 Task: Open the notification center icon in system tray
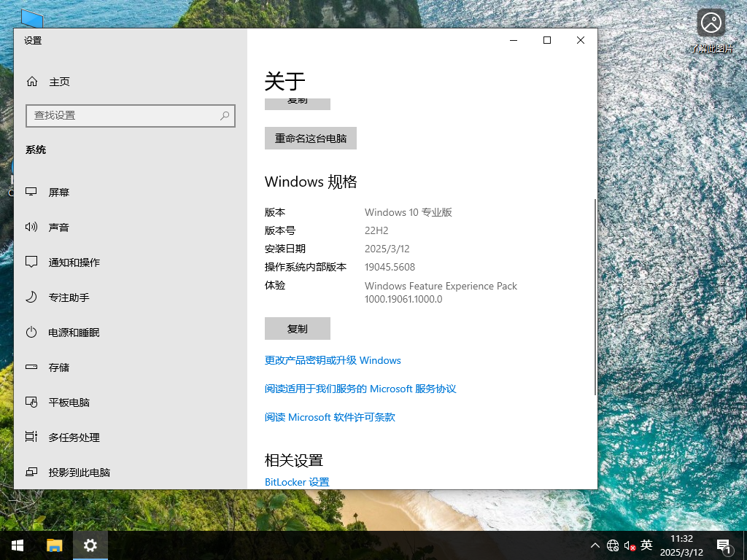tap(724, 545)
